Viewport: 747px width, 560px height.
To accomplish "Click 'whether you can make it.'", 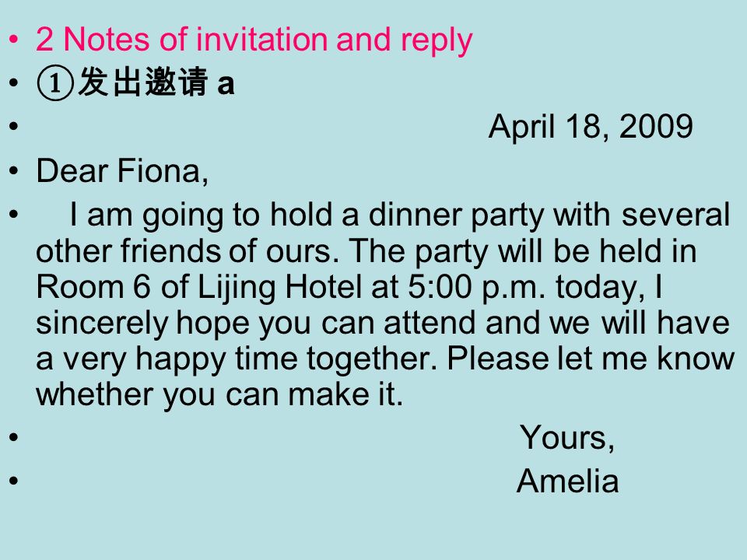I will pyautogui.click(x=219, y=395).
